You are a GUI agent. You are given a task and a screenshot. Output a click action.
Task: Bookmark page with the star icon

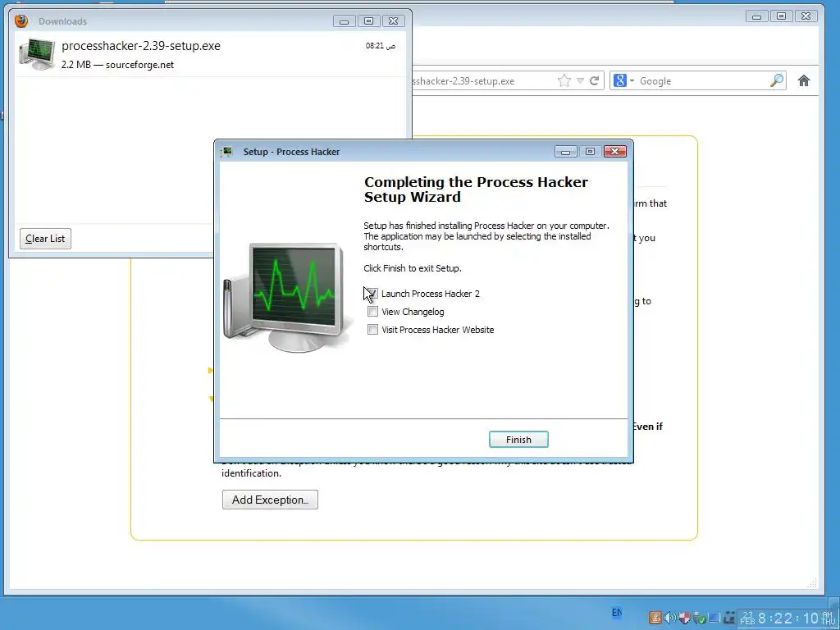[x=564, y=81]
